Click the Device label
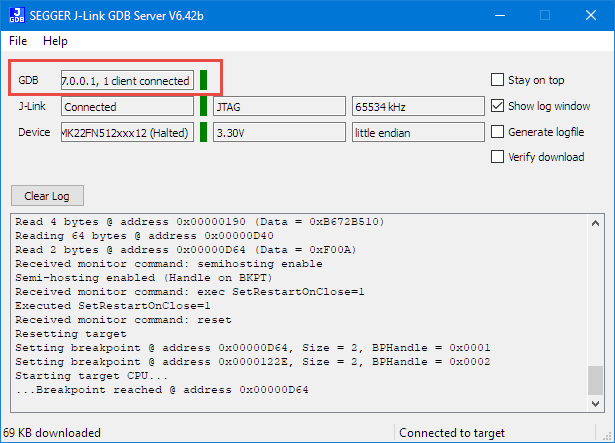 click(34, 132)
